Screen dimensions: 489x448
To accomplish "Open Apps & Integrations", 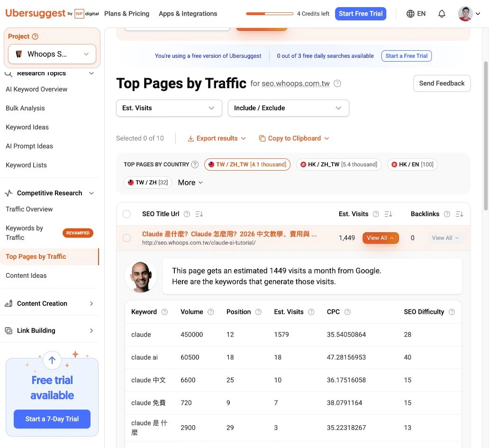I will click(188, 14).
